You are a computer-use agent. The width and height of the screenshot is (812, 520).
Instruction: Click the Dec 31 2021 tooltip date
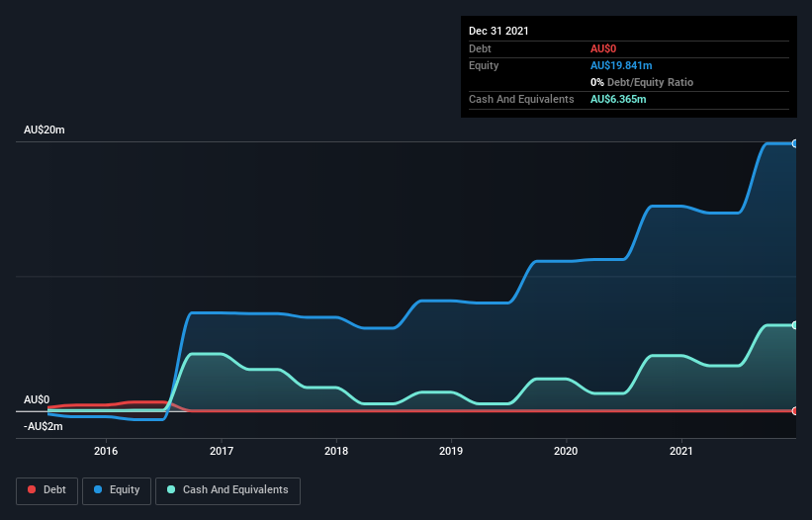[498, 31]
